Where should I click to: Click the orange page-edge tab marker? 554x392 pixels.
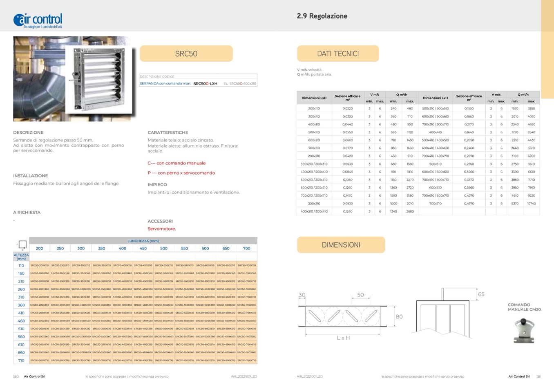(x=547, y=49)
